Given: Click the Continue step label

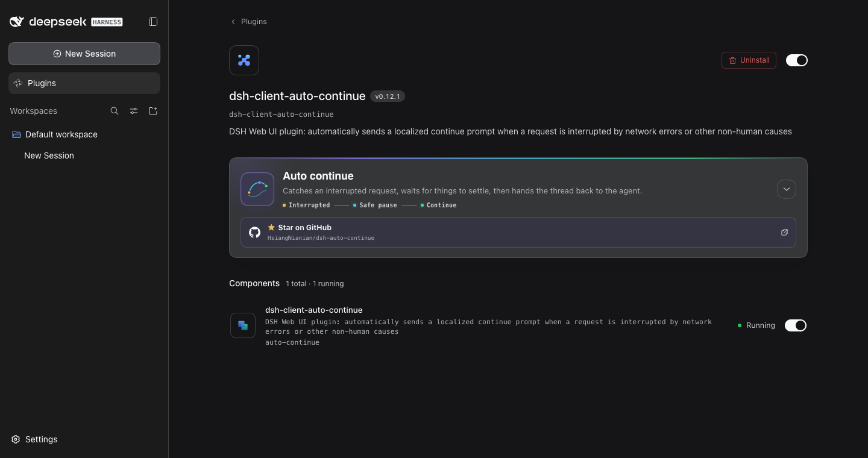Looking at the screenshot, I should [x=441, y=205].
